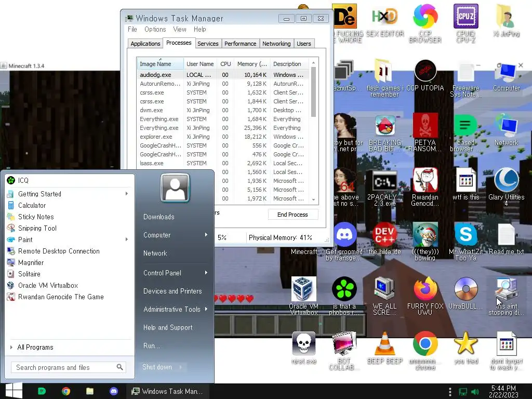The height and width of the screenshot is (399, 532).
Task: Select the explorer.exe process row
Action: click(222, 137)
